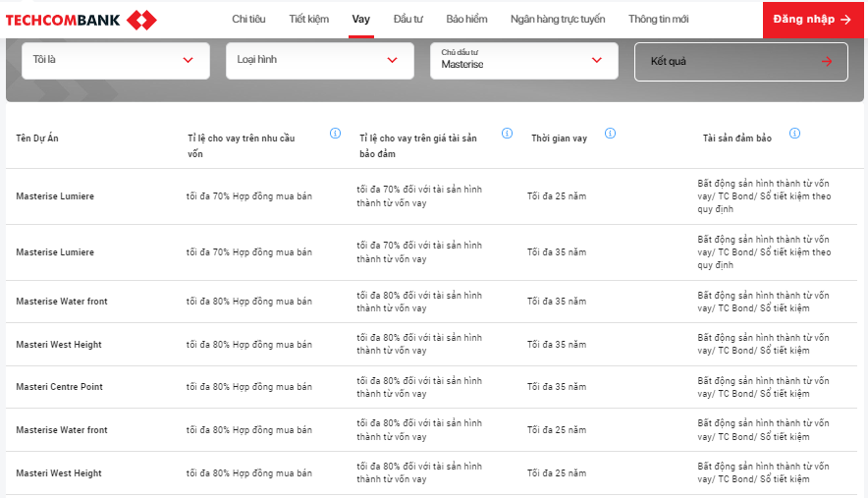Click Tối đa 25 năm in first Masterise Lumiere row
The image size is (868, 498).
point(557,196)
